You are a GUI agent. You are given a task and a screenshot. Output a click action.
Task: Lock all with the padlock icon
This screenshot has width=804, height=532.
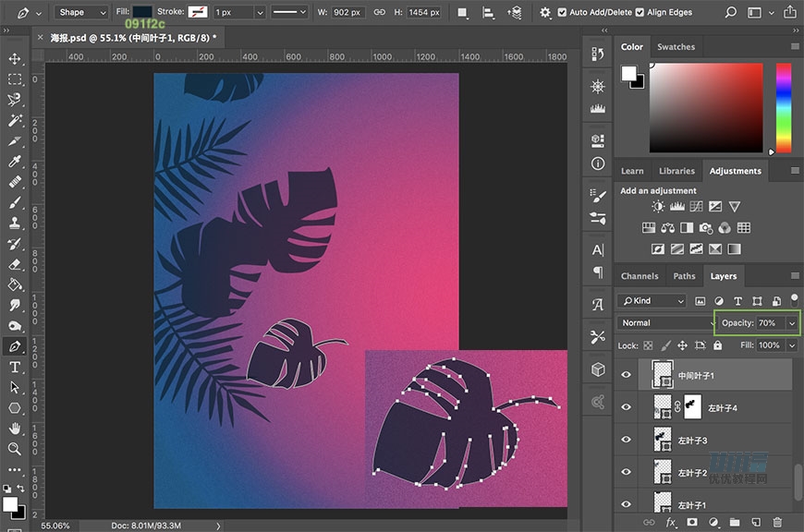[x=717, y=345]
